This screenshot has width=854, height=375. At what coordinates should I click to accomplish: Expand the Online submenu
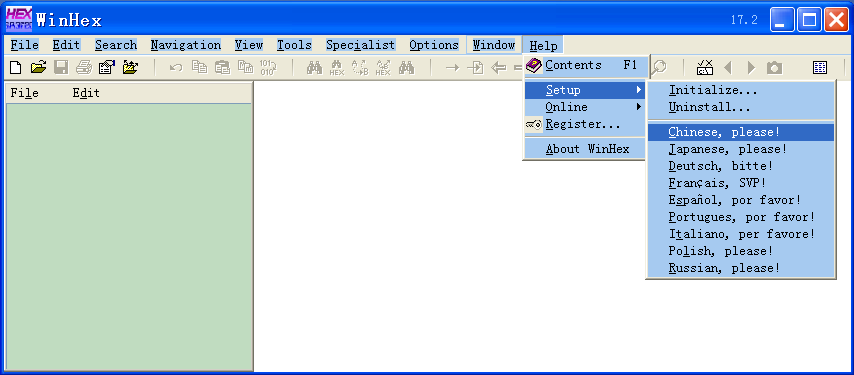(x=584, y=107)
